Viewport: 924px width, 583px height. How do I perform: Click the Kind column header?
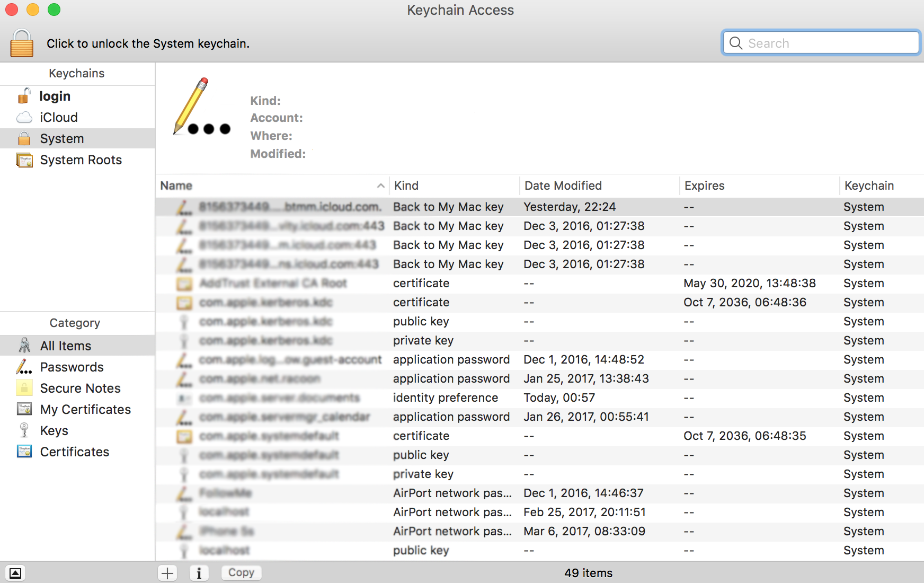406,185
